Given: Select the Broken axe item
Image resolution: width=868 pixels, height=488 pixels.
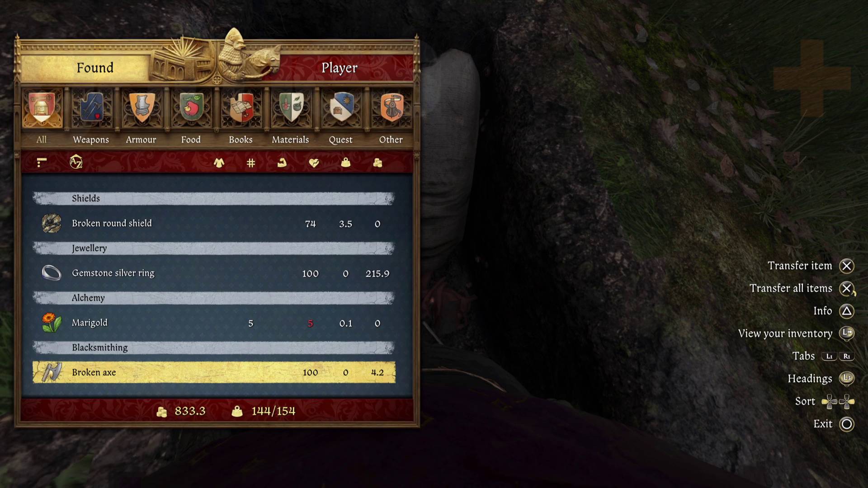Looking at the screenshot, I should click(213, 371).
